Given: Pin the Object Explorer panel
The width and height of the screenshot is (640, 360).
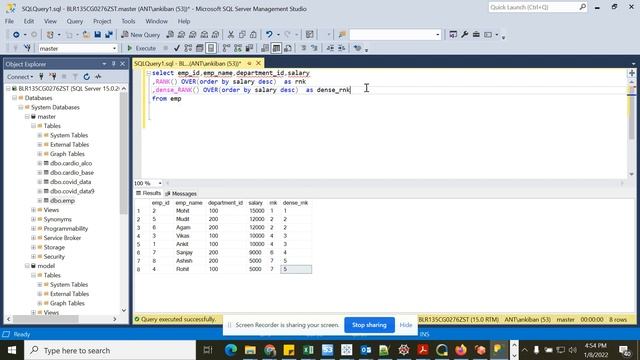Looking at the screenshot, I should (x=113, y=64).
